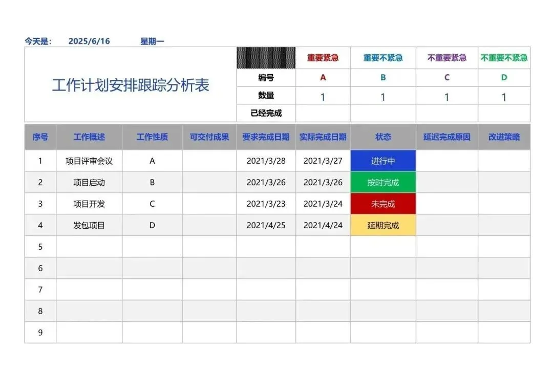Select actual date 2021/3/24
The height and width of the screenshot is (392, 553).
323,204
